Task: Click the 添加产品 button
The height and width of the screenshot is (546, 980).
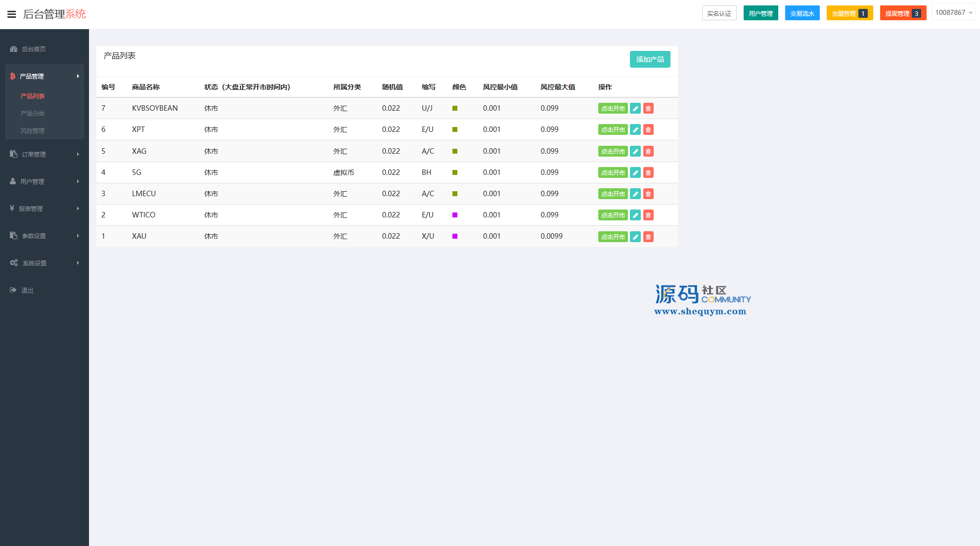Action: click(x=650, y=59)
